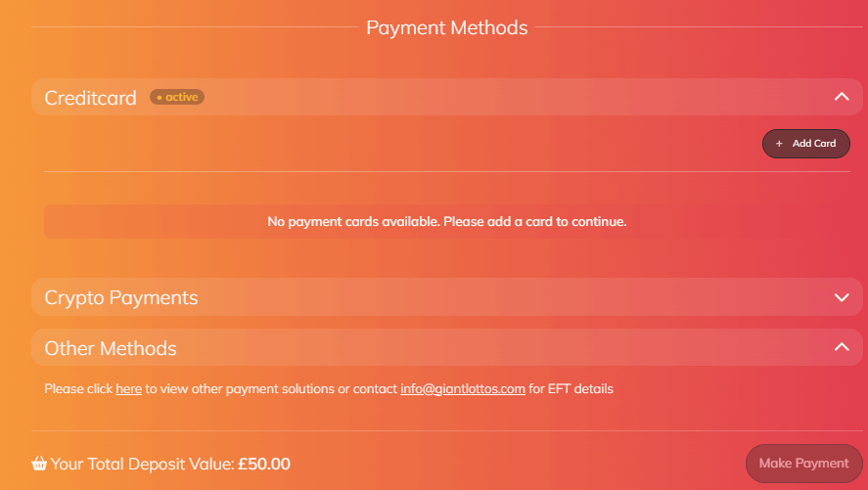The width and height of the screenshot is (868, 490).
Task: Click the 'Please click' instruction text
Action: click(78, 389)
